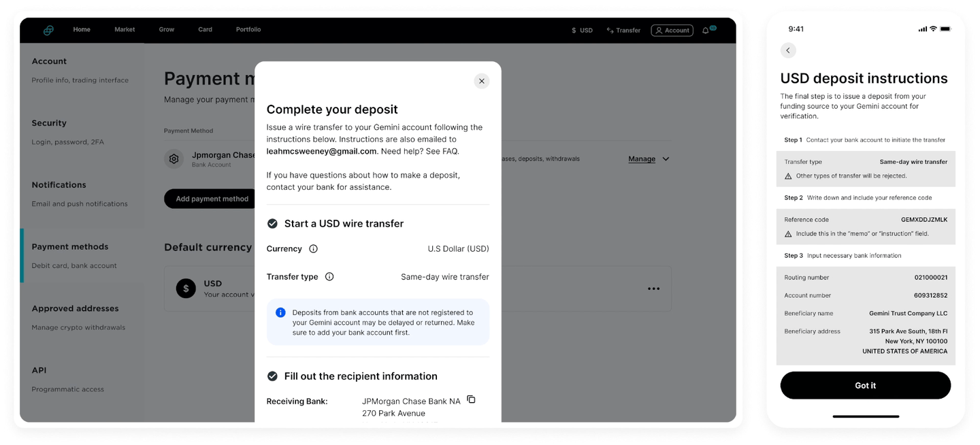Click the leahmcsweeney@gmail.com email text
This screenshot has width=980, height=445.
[321, 151]
